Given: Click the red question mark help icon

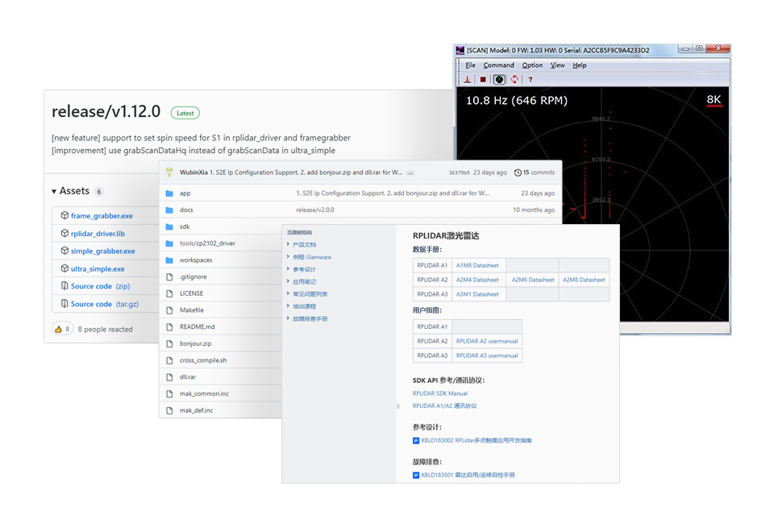Looking at the screenshot, I should (x=530, y=80).
